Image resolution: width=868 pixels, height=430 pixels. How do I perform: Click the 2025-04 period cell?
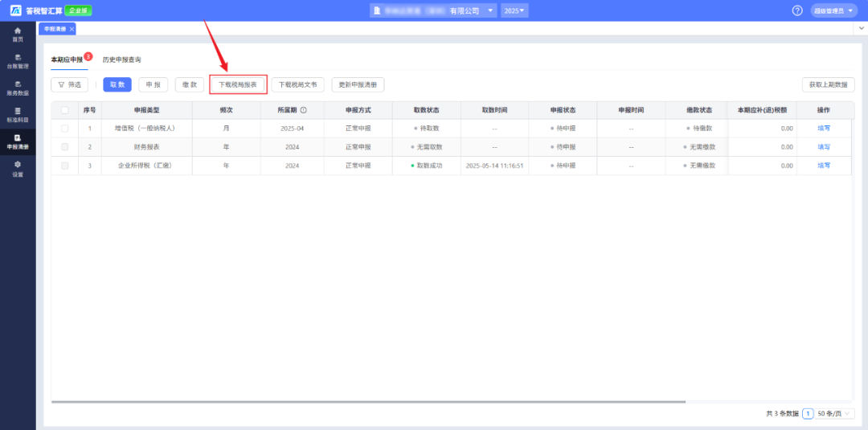pyautogui.click(x=293, y=129)
